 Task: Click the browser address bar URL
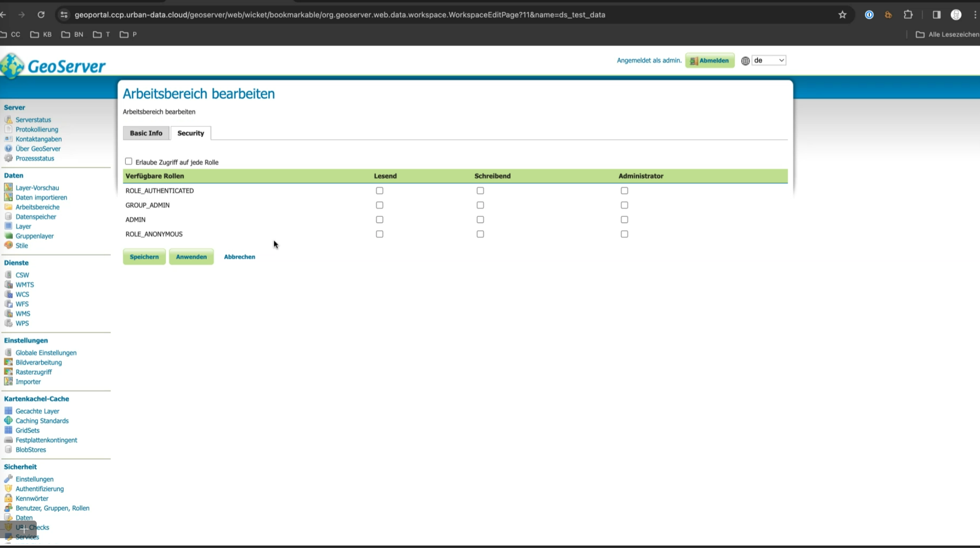340,15
